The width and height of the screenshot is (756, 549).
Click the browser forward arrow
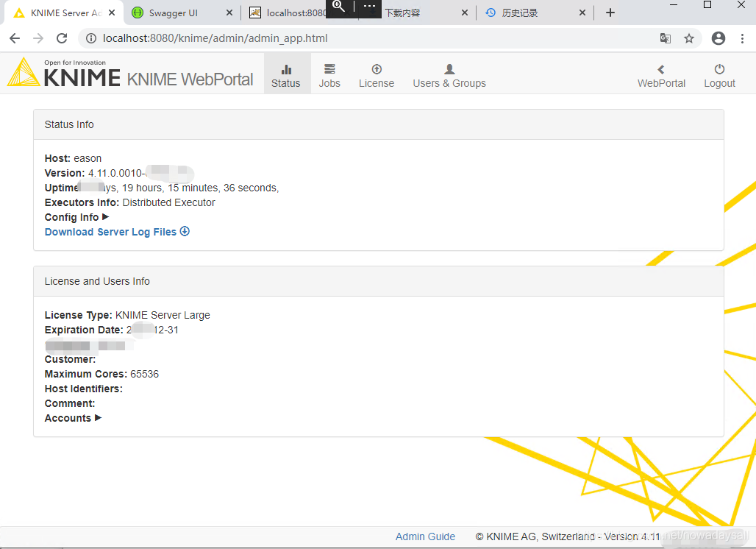(38, 38)
